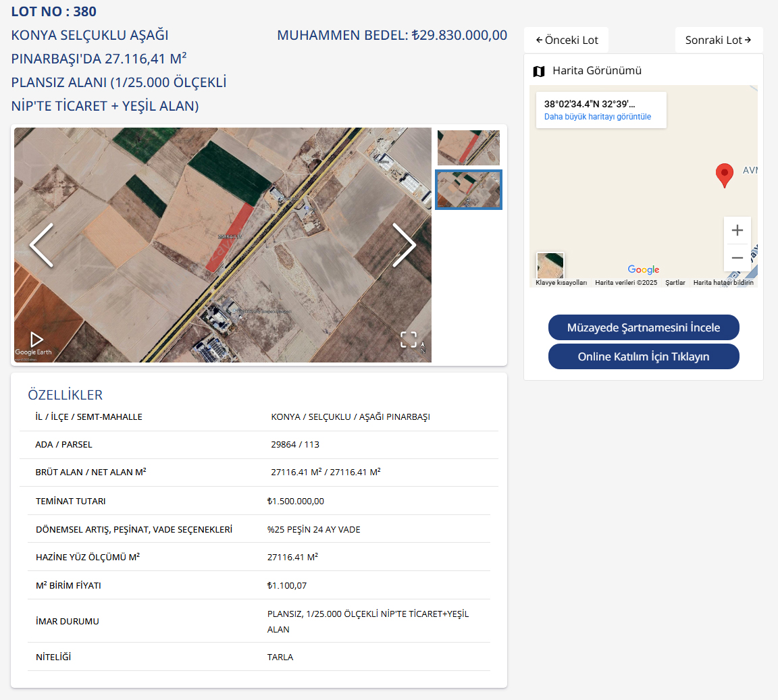
Task: Select %25 PEŞİN 24 AY VADE
Action: click(x=313, y=529)
